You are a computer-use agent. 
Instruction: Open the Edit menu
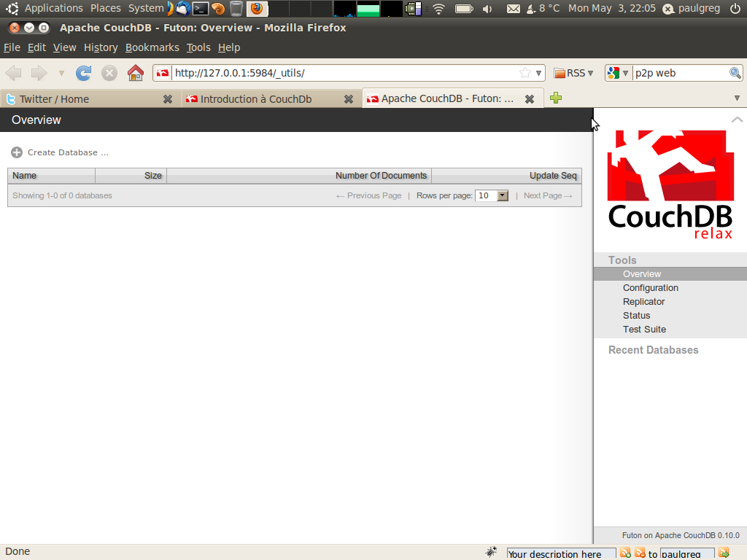pyautogui.click(x=36, y=47)
